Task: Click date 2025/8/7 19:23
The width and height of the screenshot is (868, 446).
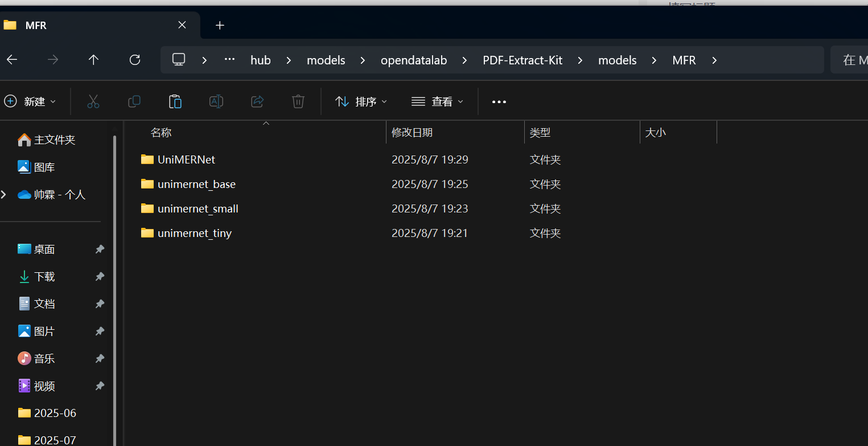Action: [x=430, y=208]
